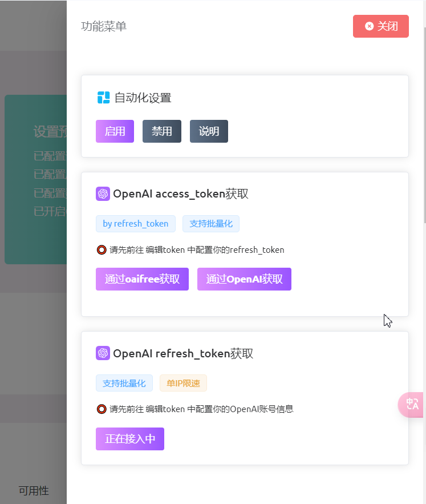The image size is (426, 504).
Task: Click 支持批量化 tag under refresh_token获取
Action: pos(124,383)
